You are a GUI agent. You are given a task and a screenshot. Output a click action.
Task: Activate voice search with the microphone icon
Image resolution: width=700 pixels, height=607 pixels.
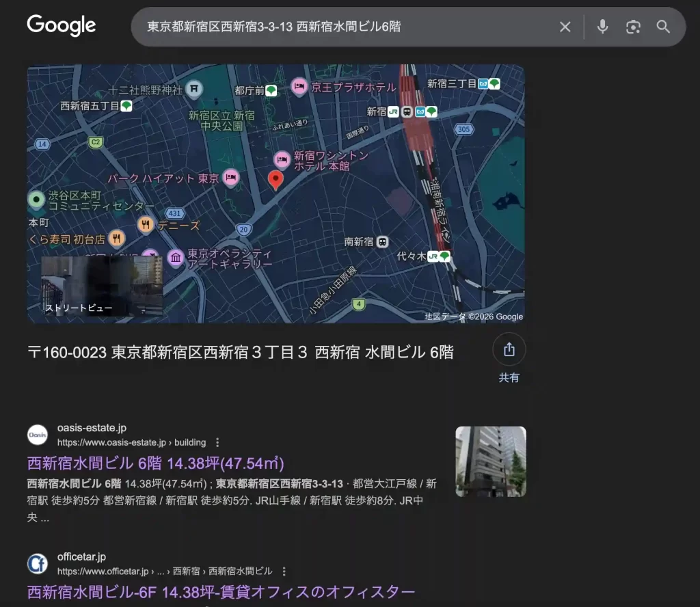(x=602, y=27)
